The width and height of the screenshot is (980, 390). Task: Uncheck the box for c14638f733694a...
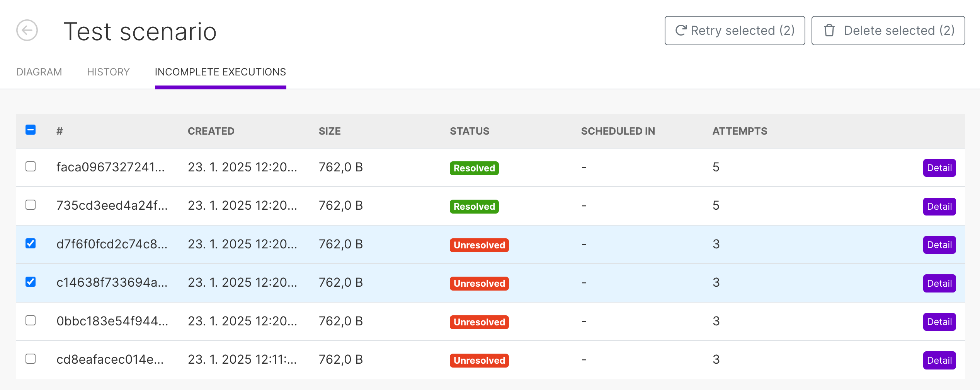(x=31, y=282)
